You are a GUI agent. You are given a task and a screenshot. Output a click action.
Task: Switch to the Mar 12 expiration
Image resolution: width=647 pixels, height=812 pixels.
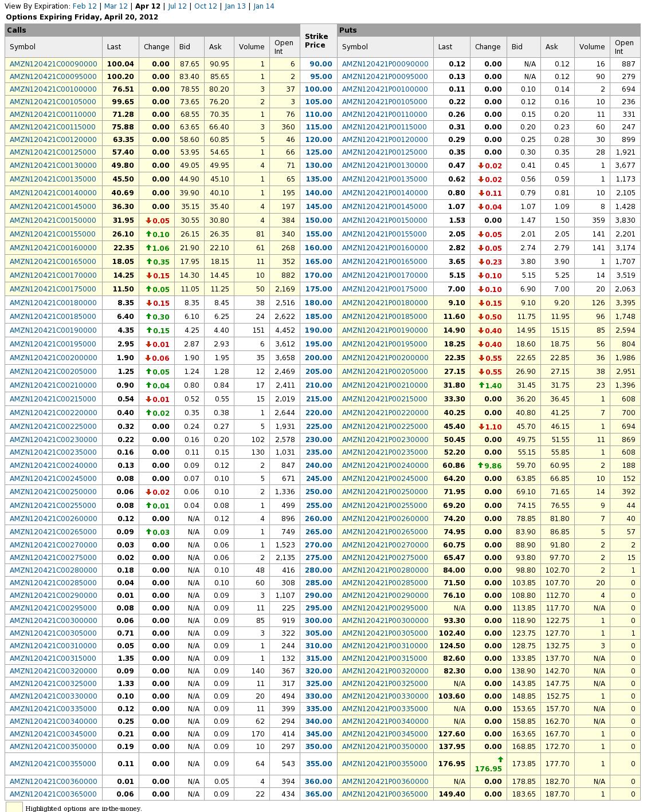click(116, 6)
